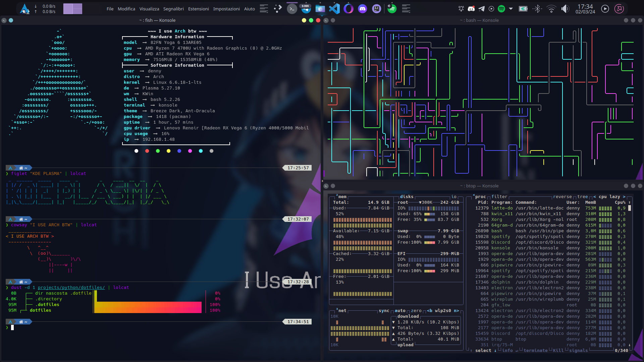Click the btop process list scrollbar
This screenshot has width=644, height=362.
[630, 208]
